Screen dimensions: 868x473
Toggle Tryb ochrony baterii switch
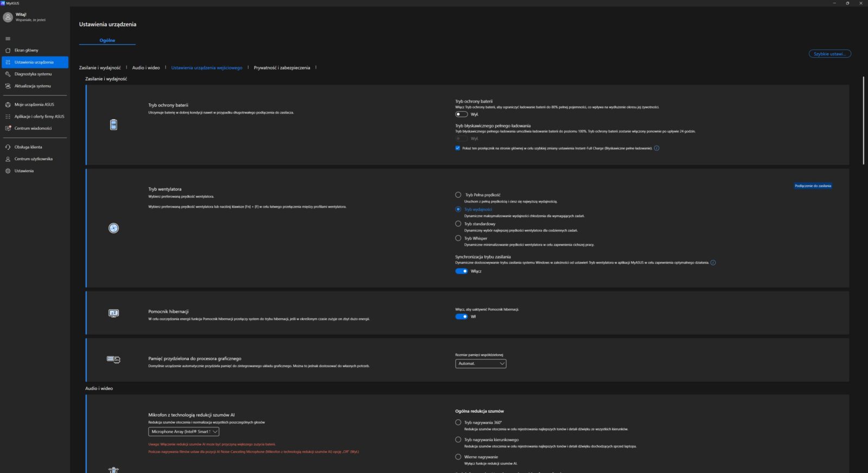pos(461,115)
